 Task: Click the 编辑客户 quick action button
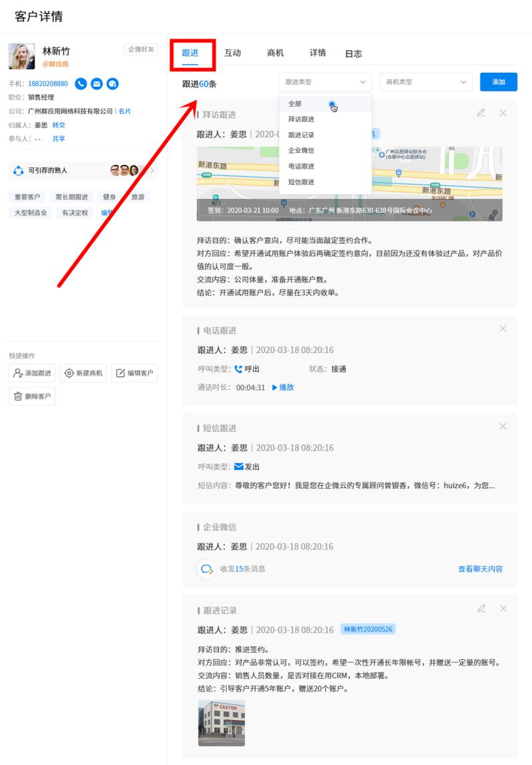click(135, 373)
